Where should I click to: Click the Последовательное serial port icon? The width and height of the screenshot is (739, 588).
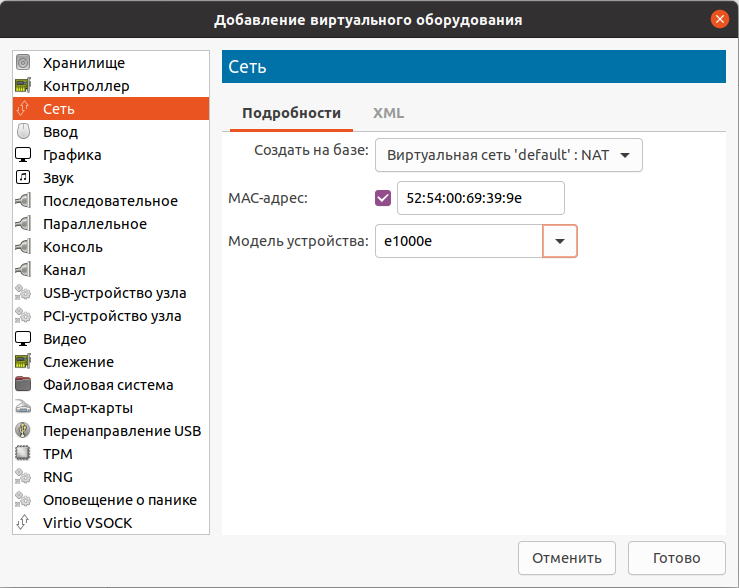pyautogui.click(x=23, y=201)
